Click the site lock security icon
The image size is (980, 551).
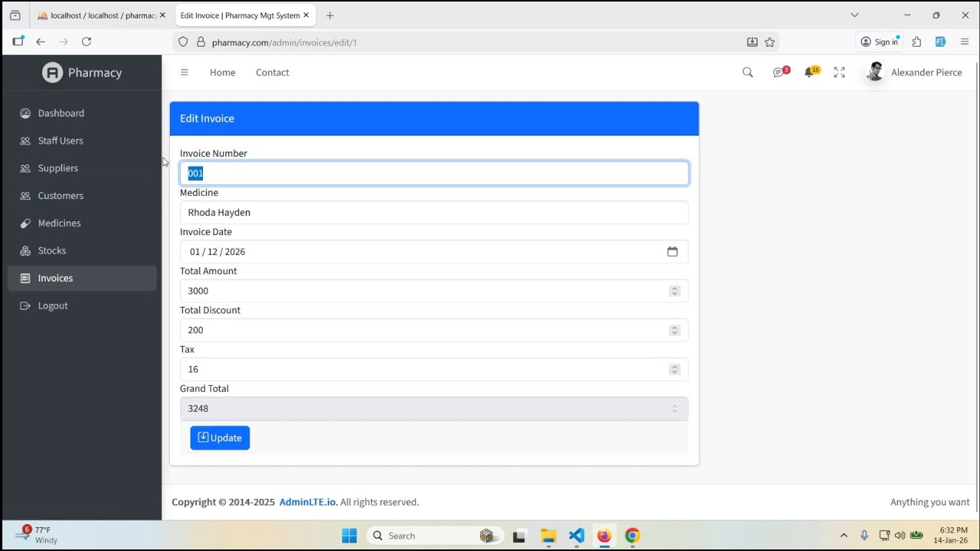click(x=201, y=42)
